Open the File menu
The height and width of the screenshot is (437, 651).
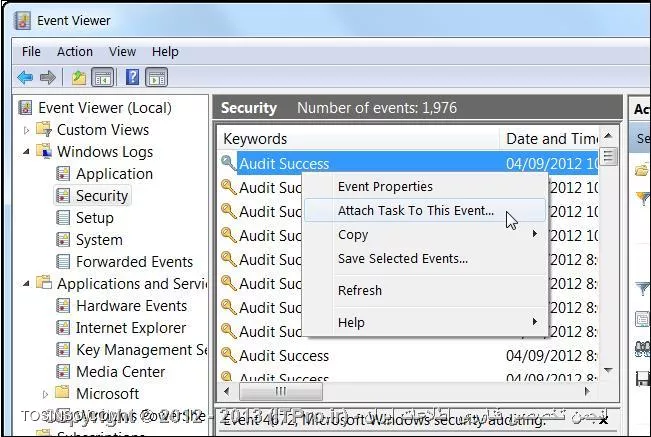coord(31,51)
